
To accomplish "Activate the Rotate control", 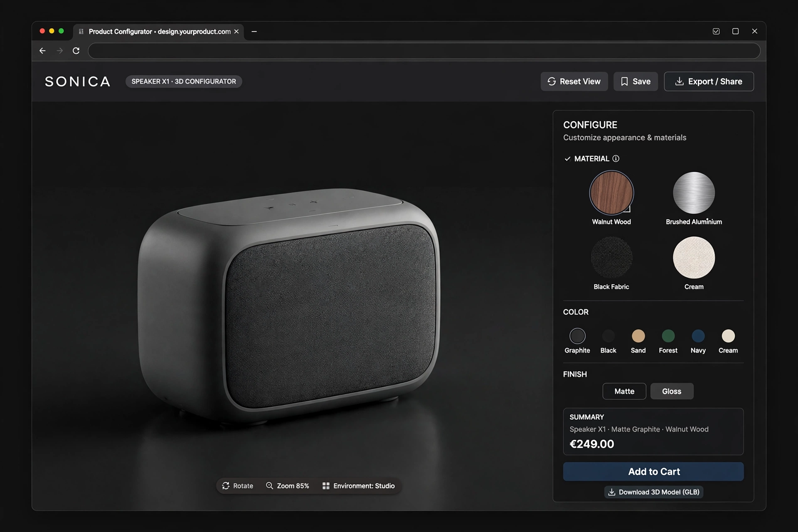I will pyautogui.click(x=238, y=486).
